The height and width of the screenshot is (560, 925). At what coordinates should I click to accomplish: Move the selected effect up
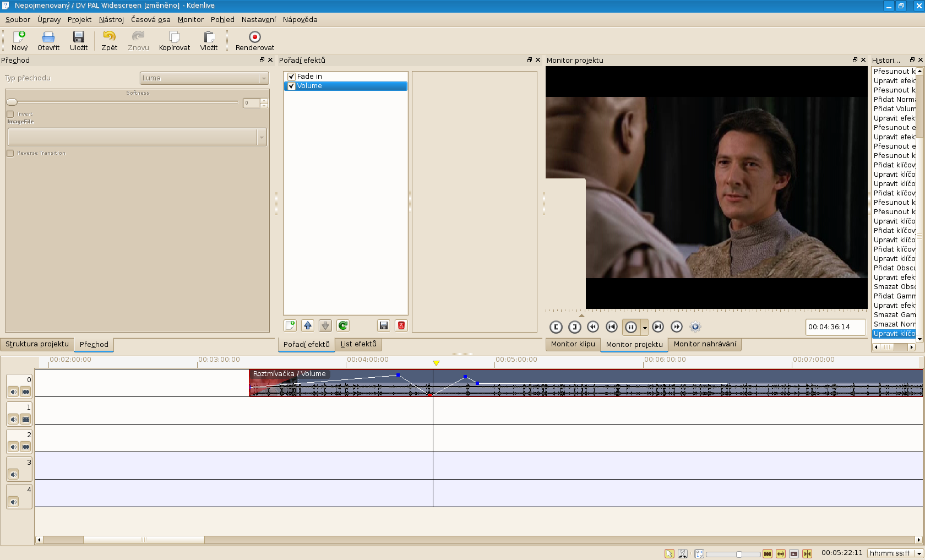[308, 325]
